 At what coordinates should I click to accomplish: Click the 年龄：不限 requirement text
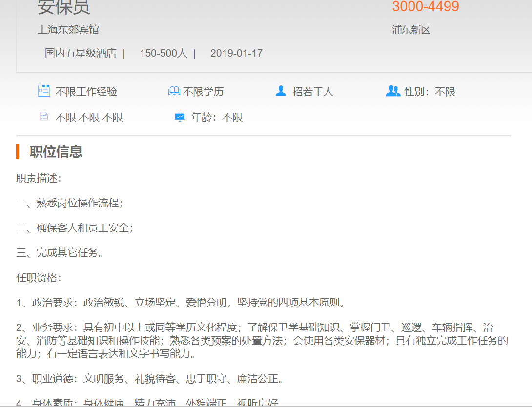click(217, 118)
